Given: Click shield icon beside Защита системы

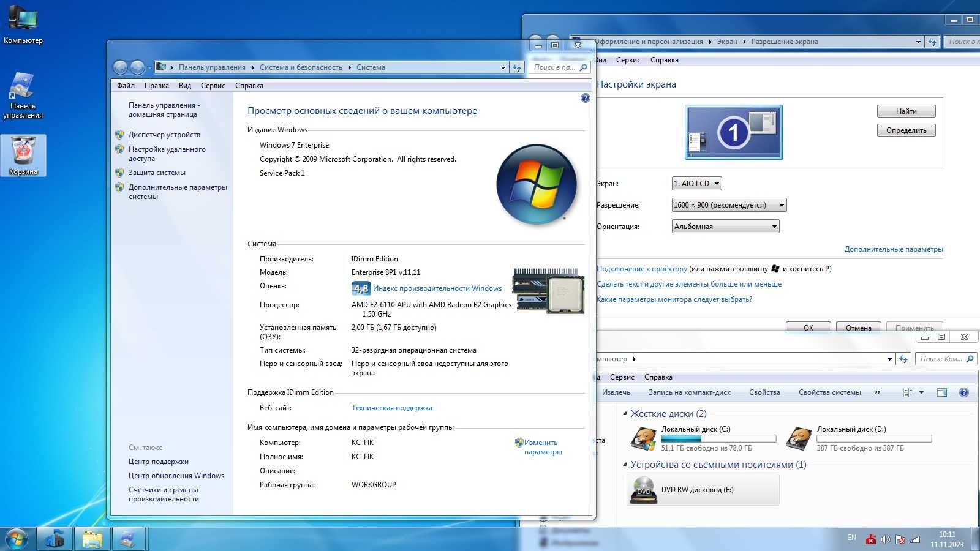Looking at the screenshot, I should point(119,173).
